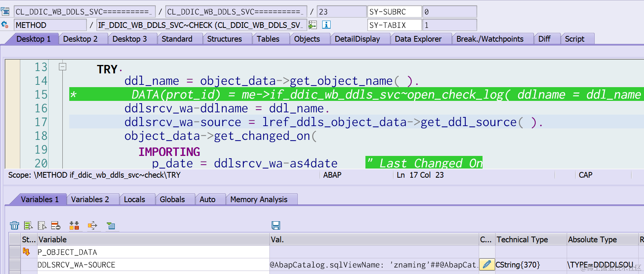Viewport: 644px width, 274px height.
Task: Click the second include name field CL_DDIC_WB_DDLS_SVC
Action: 236,11
